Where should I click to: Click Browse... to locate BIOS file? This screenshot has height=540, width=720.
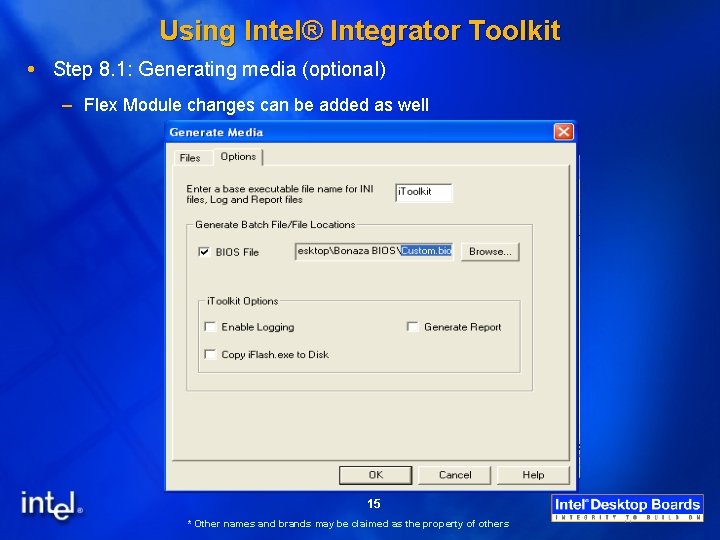coord(490,252)
